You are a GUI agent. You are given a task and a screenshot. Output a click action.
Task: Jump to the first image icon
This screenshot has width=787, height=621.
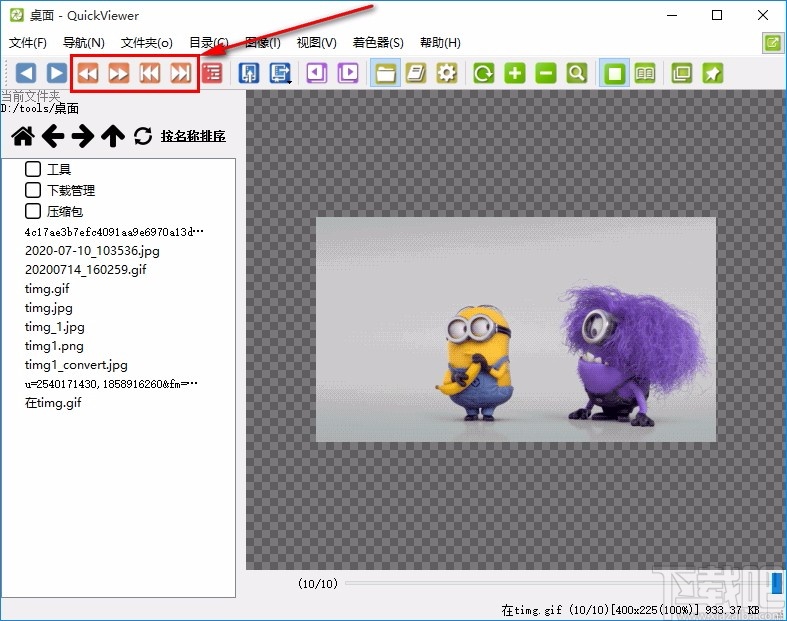(150, 73)
